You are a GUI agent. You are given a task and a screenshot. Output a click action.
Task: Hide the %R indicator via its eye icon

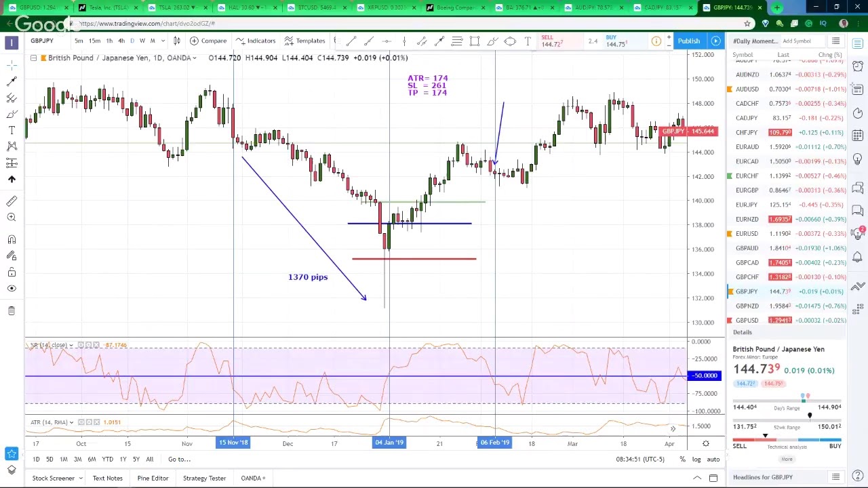(x=81, y=346)
